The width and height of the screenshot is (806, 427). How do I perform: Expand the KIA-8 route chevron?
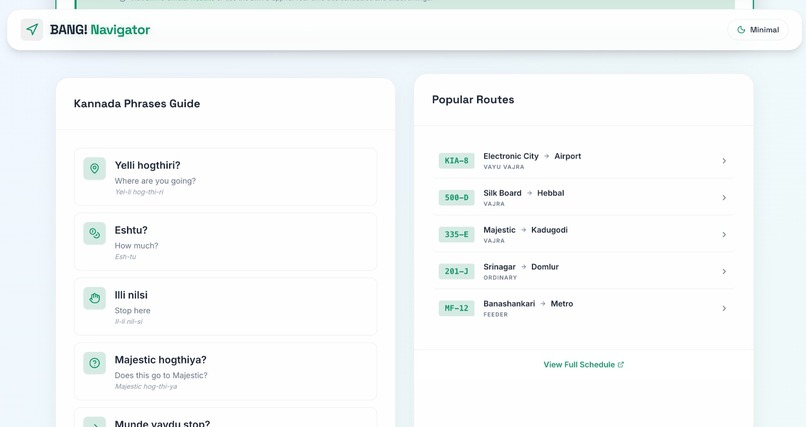coord(724,161)
